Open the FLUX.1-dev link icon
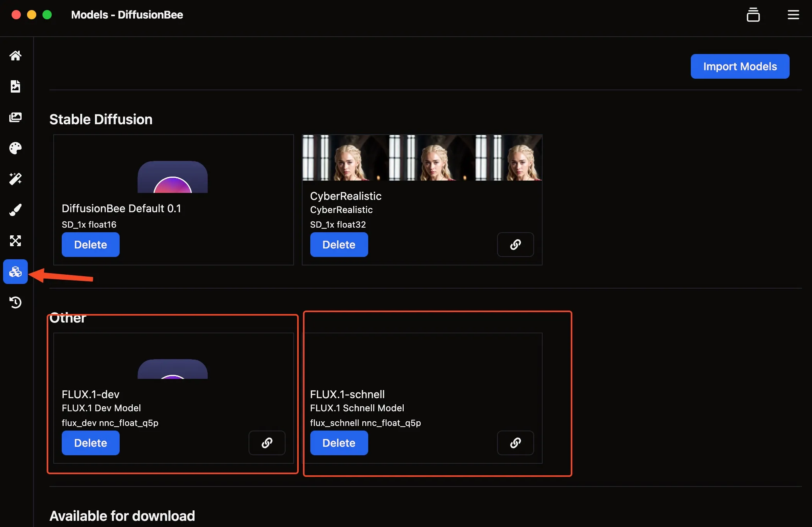Screen dimensions: 812x527 267,443
